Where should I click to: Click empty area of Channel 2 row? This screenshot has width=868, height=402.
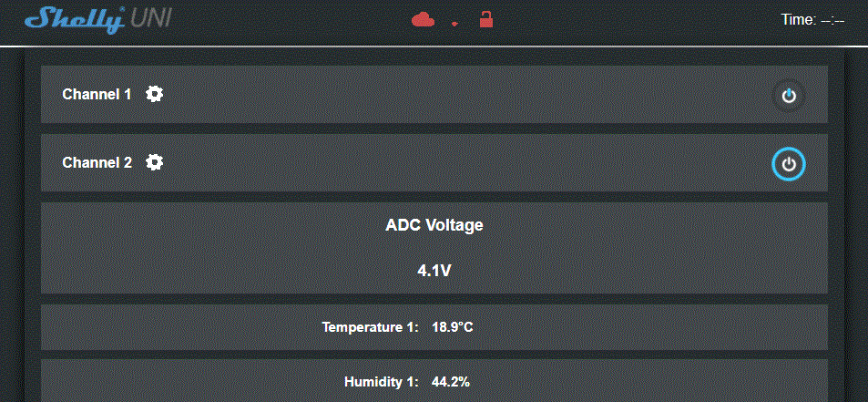click(455, 163)
